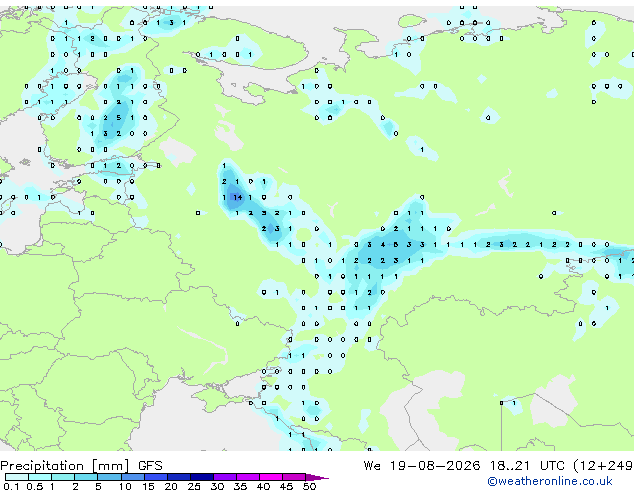This screenshot has height=490, width=634.
Task: Click the 'We 19-08-2026' date text
Action: click(x=422, y=466)
